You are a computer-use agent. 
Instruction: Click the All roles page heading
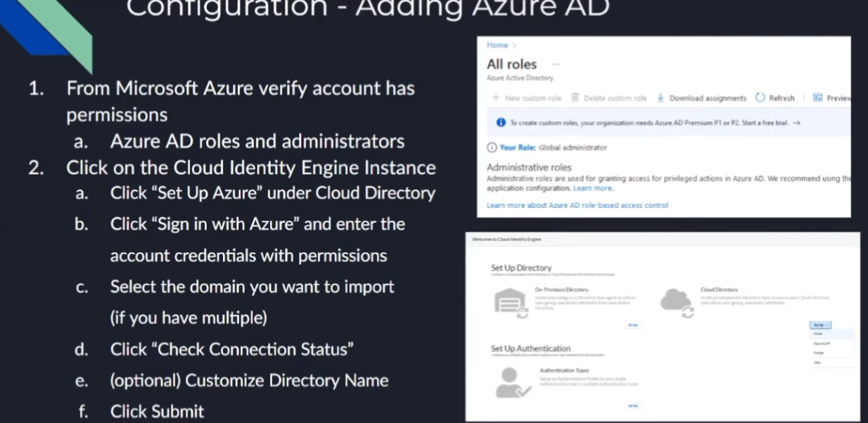click(511, 64)
